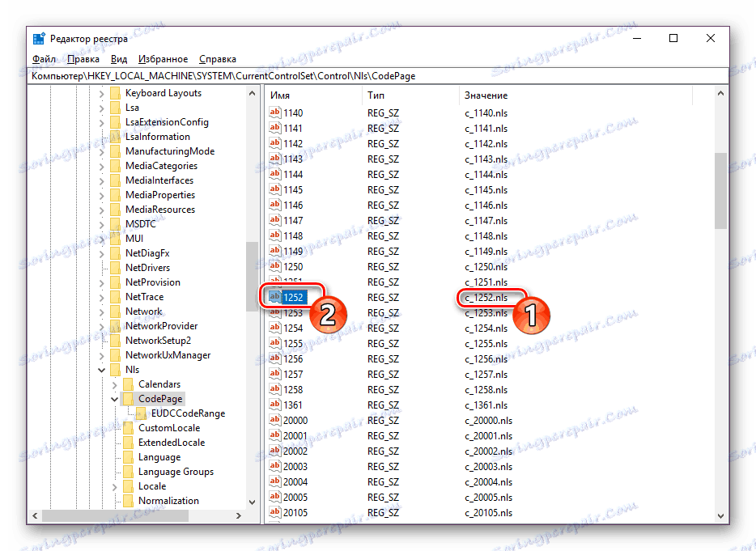
Task: Click the string icon beside entry 20105
Action: click(275, 512)
